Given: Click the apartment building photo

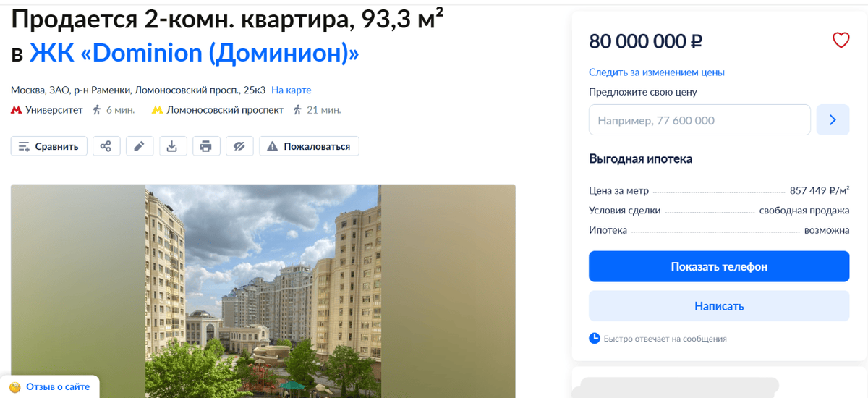Looking at the screenshot, I should coord(263,291).
